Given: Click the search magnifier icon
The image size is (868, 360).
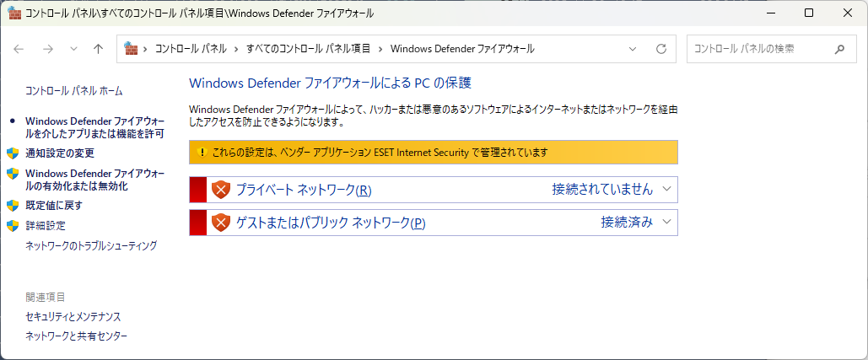Looking at the screenshot, I should (x=839, y=49).
